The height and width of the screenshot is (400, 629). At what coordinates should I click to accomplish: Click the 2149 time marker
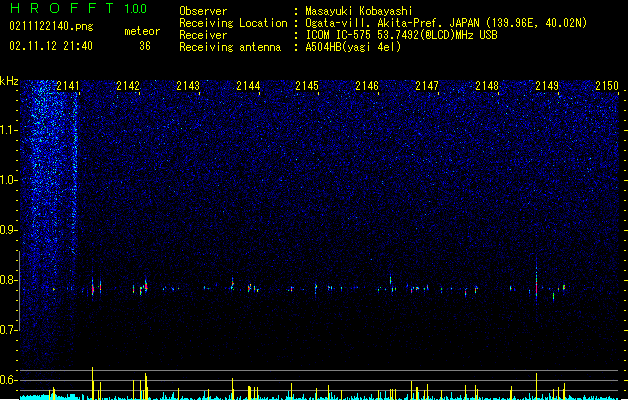click(x=547, y=86)
